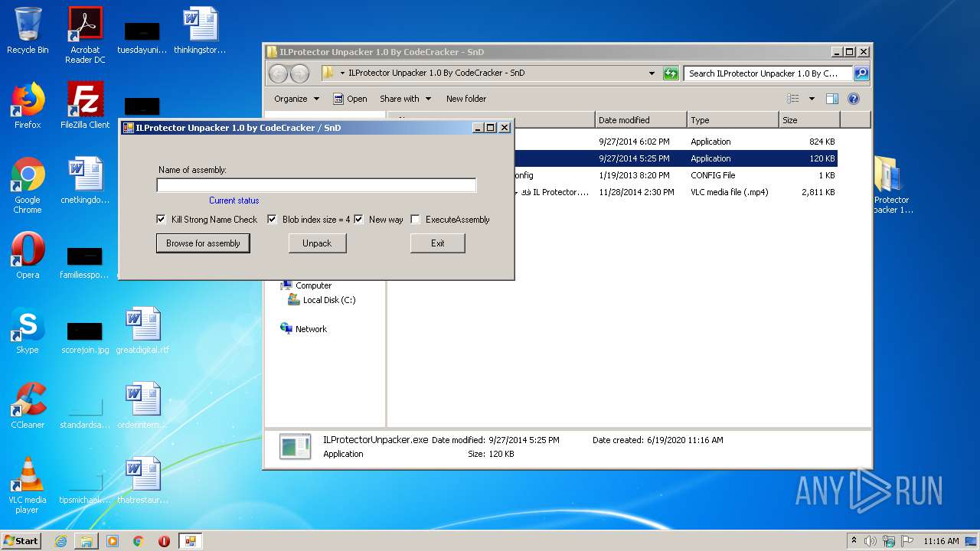Open Opera browser desktop icon

tap(28, 255)
